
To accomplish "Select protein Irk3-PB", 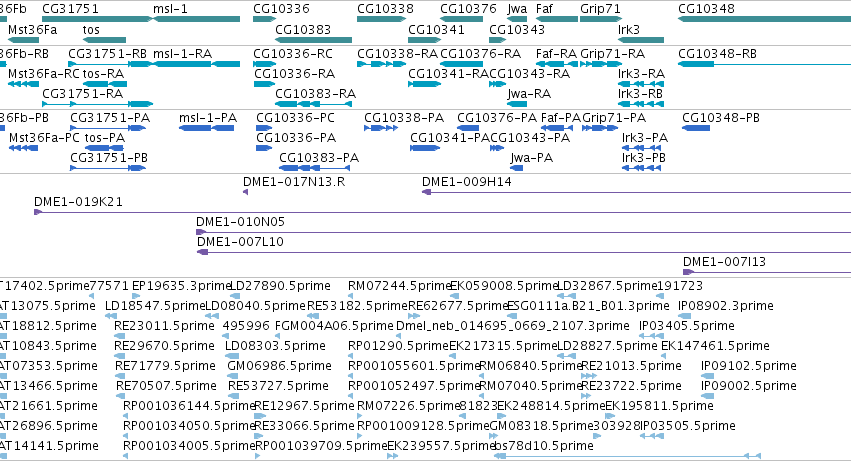I will (x=644, y=158).
